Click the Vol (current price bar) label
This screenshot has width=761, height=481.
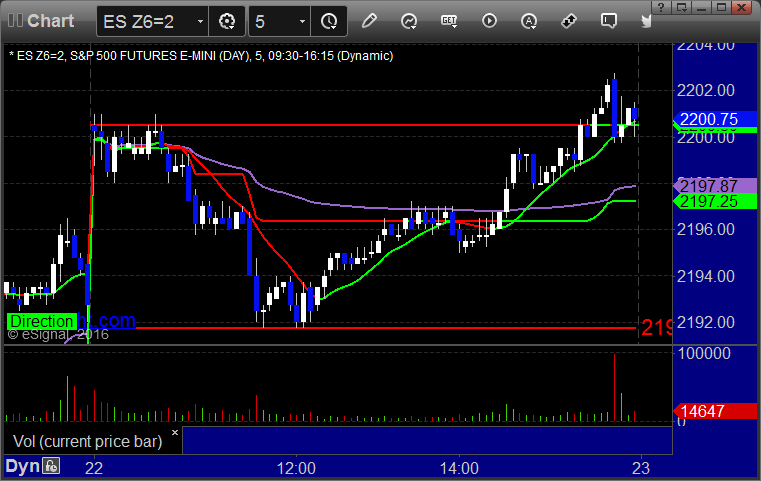pyautogui.click(x=87, y=441)
